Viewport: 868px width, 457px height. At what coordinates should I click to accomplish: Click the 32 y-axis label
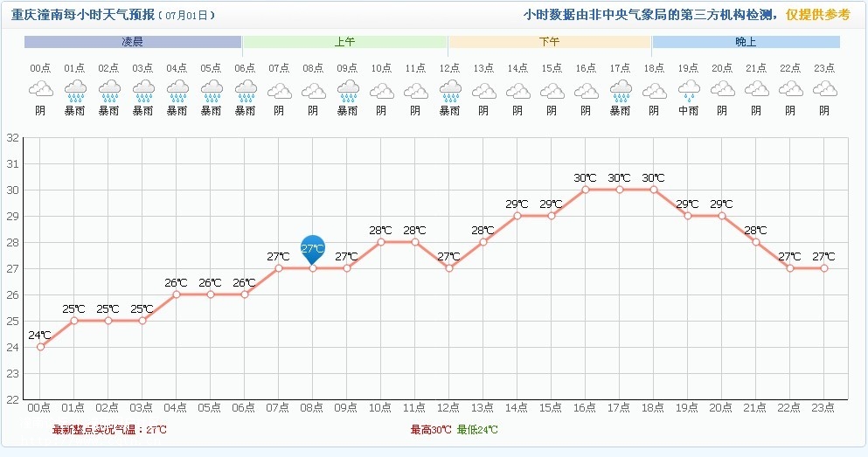pos(12,138)
